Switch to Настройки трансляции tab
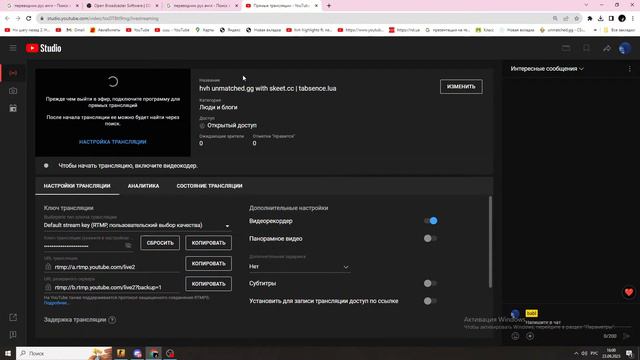Screen dimensions: 640x360 point(77,186)
